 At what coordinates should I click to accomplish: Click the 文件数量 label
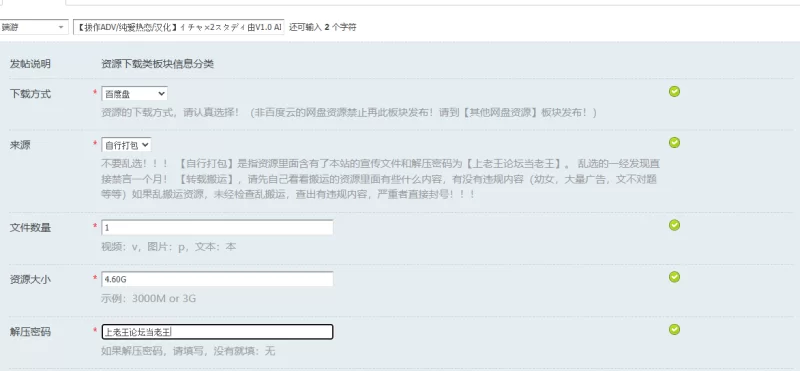[30, 228]
